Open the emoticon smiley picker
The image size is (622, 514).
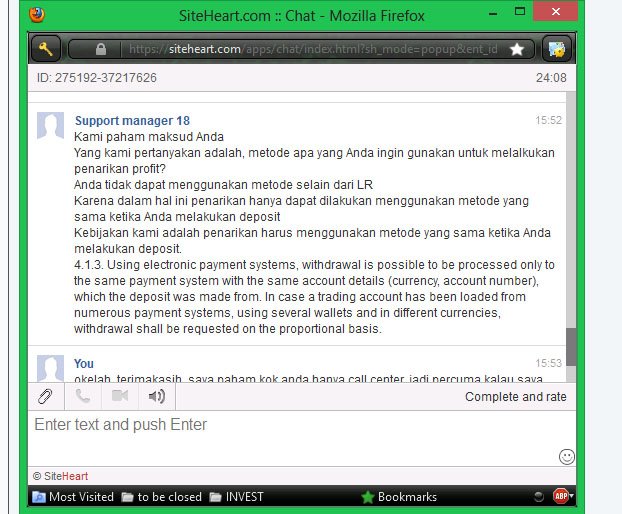(x=566, y=456)
